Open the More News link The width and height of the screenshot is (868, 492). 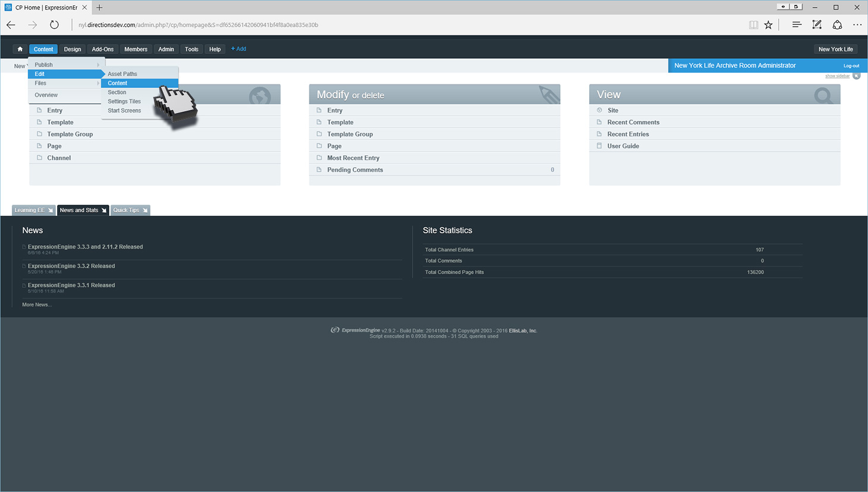tap(37, 305)
